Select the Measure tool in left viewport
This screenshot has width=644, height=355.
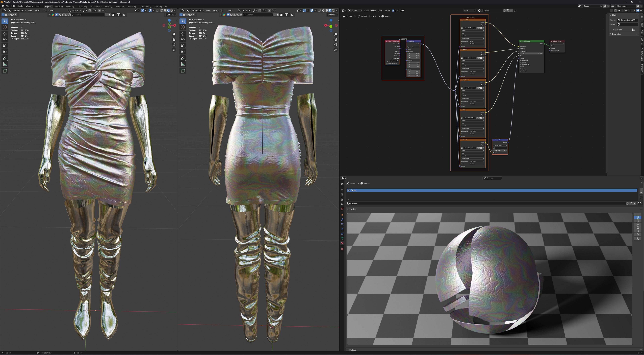click(5, 64)
